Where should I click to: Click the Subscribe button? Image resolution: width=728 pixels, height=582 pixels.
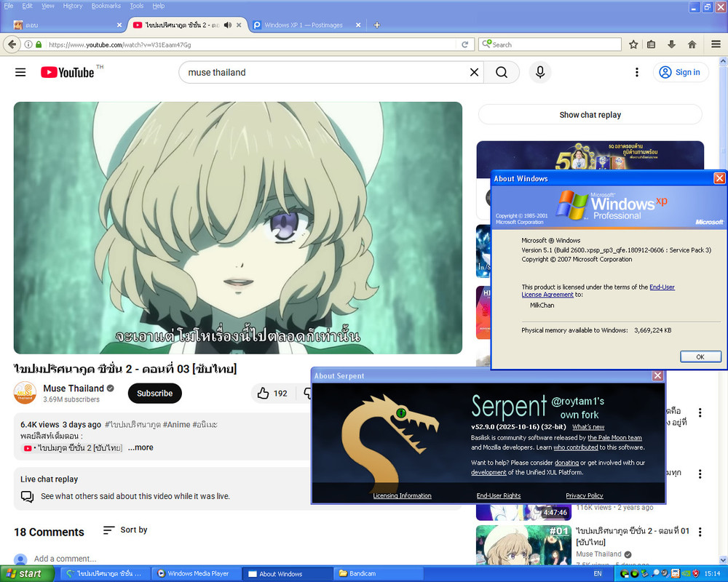[x=154, y=393]
